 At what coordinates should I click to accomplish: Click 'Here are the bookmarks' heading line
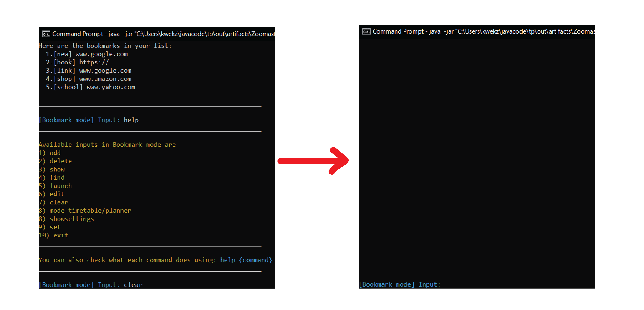105,46
